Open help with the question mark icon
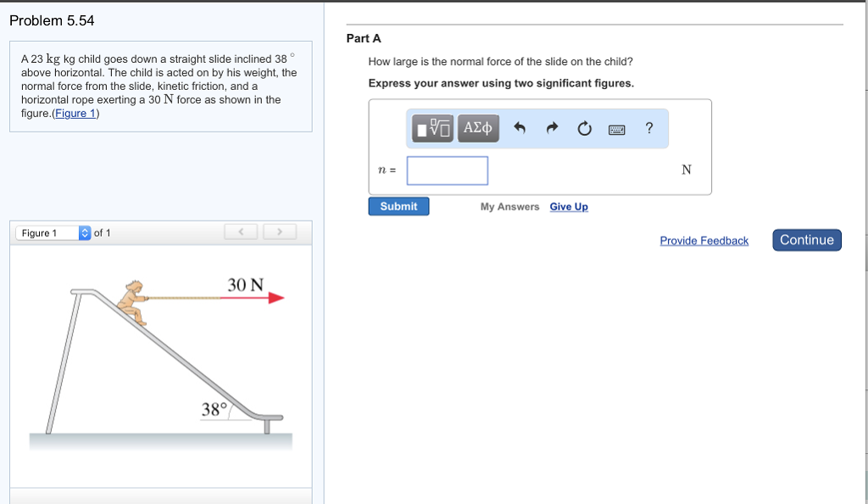Screen dimensions: 868x504 pyautogui.click(x=649, y=128)
